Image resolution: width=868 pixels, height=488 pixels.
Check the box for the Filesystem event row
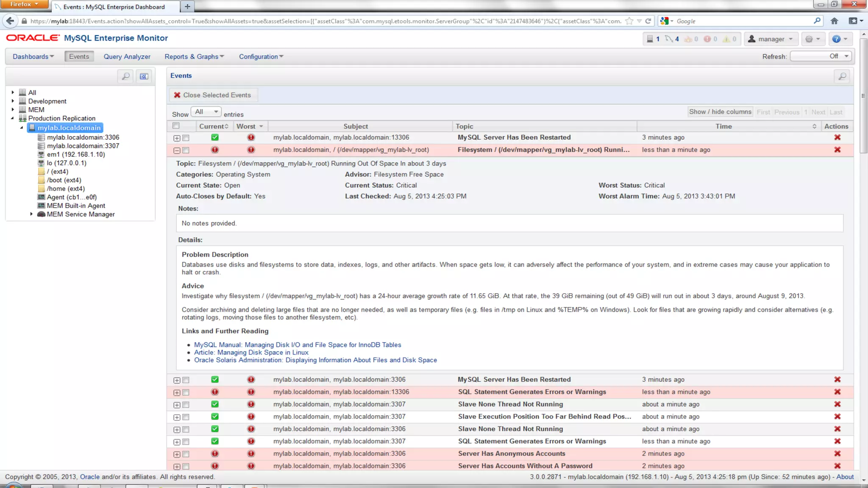[186, 150]
